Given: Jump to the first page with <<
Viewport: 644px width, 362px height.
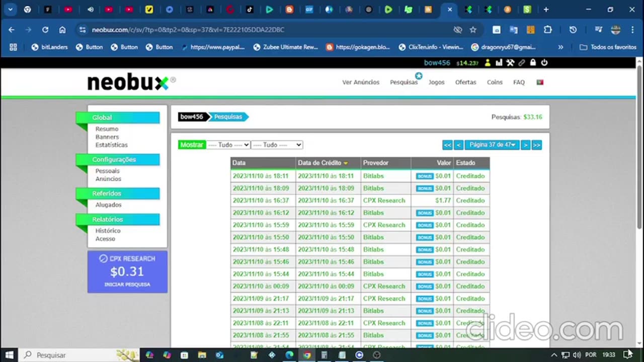Looking at the screenshot, I should [x=447, y=145].
